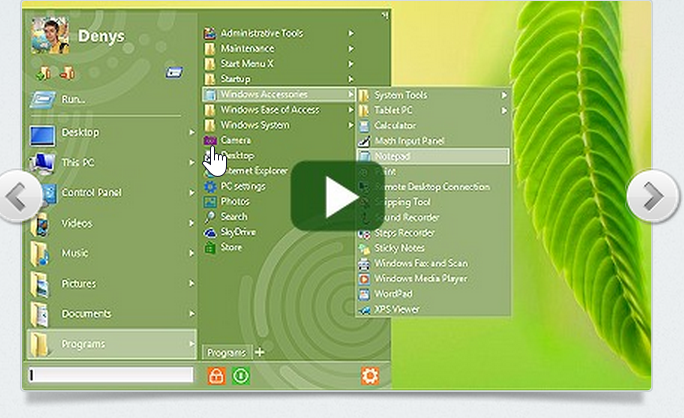Click the green power icon
This screenshot has width=684, height=418.
pyautogui.click(x=241, y=376)
